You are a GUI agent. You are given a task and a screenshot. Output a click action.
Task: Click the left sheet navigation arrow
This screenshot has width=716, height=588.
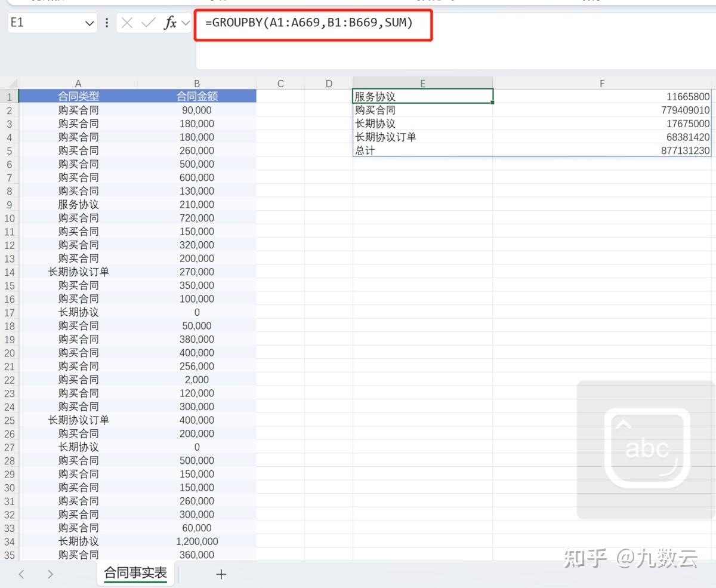21,574
